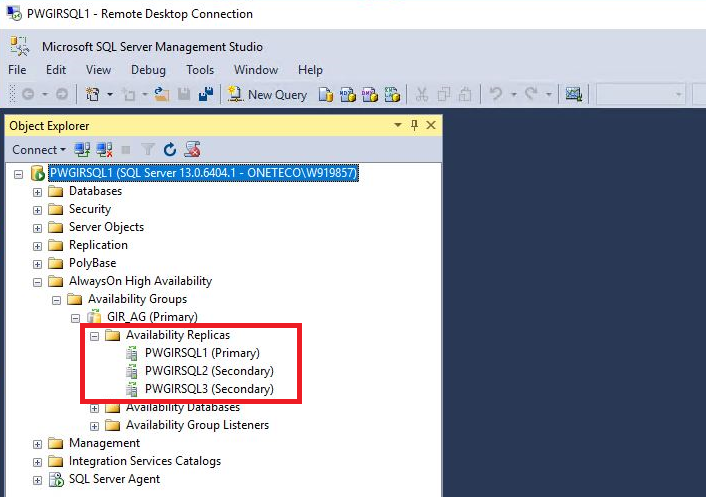Open the View menu
This screenshot has width=706, height=497.
tap(98, 70)
